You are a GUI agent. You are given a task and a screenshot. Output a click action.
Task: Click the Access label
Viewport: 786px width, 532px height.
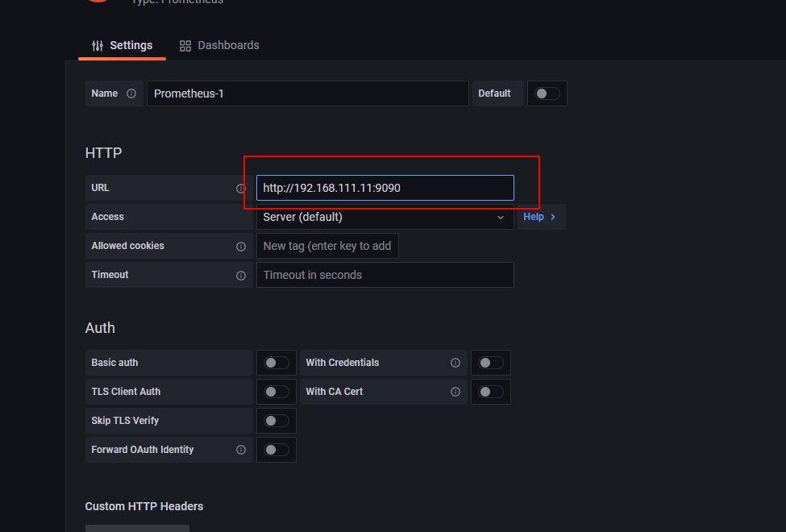108,217
